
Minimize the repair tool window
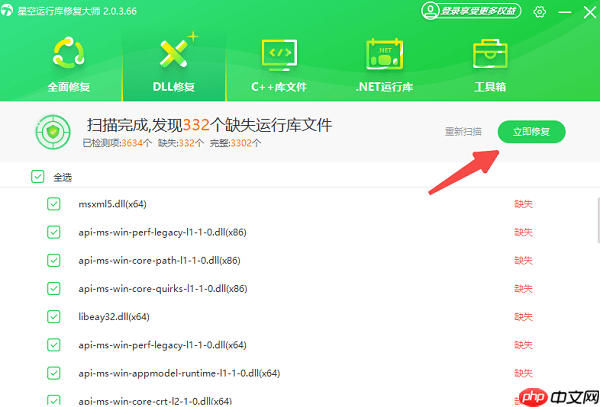565,12
